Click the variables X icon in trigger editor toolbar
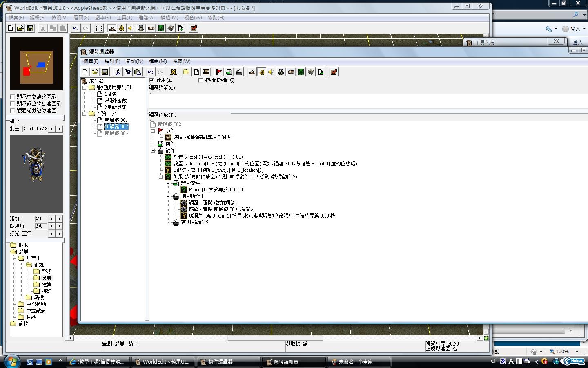Screen dimensions: 588x368 click(174, 72)
